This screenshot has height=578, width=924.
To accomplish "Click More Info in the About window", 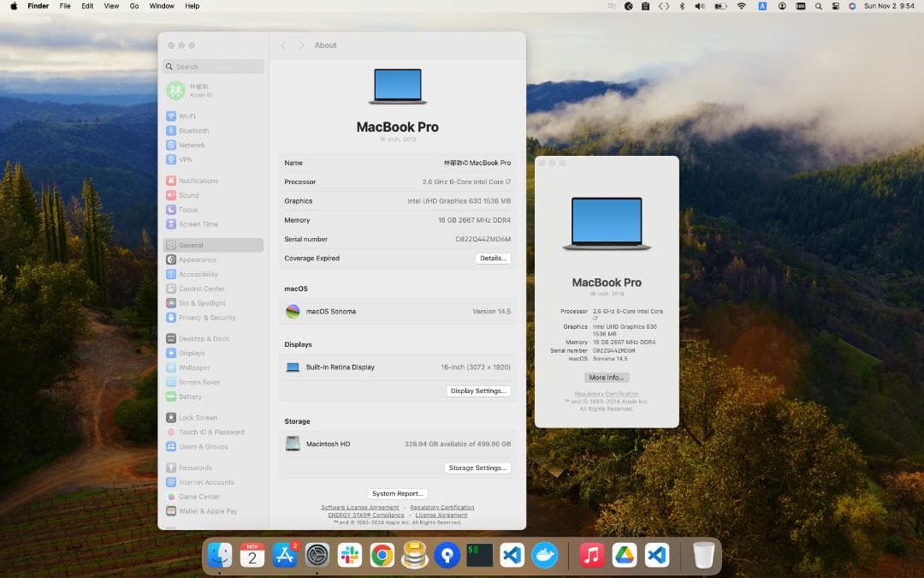I will [x=607, y=377].
